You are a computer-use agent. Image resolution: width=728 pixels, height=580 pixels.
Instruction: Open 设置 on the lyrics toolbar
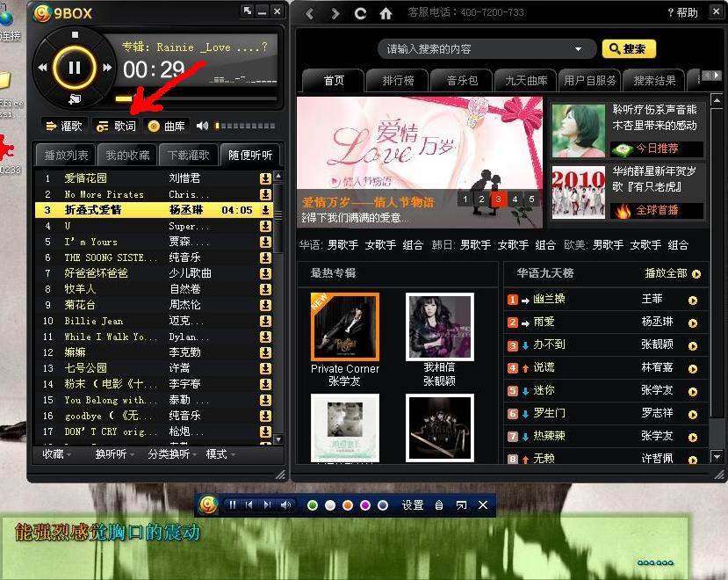coord(412,505)
